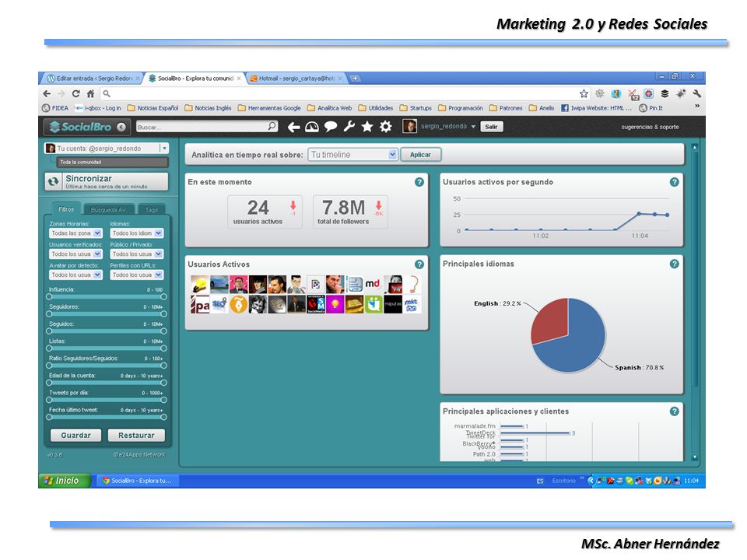Bookmark page with star icon in address bar
The image size is (747, 560).
point(584,94)
